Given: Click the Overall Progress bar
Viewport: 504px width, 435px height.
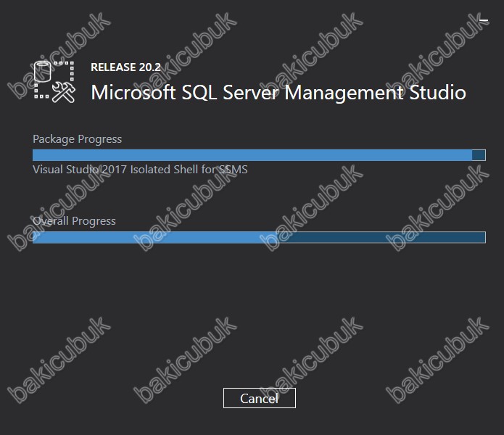Looking at the screenshot, I should point(259,237).
